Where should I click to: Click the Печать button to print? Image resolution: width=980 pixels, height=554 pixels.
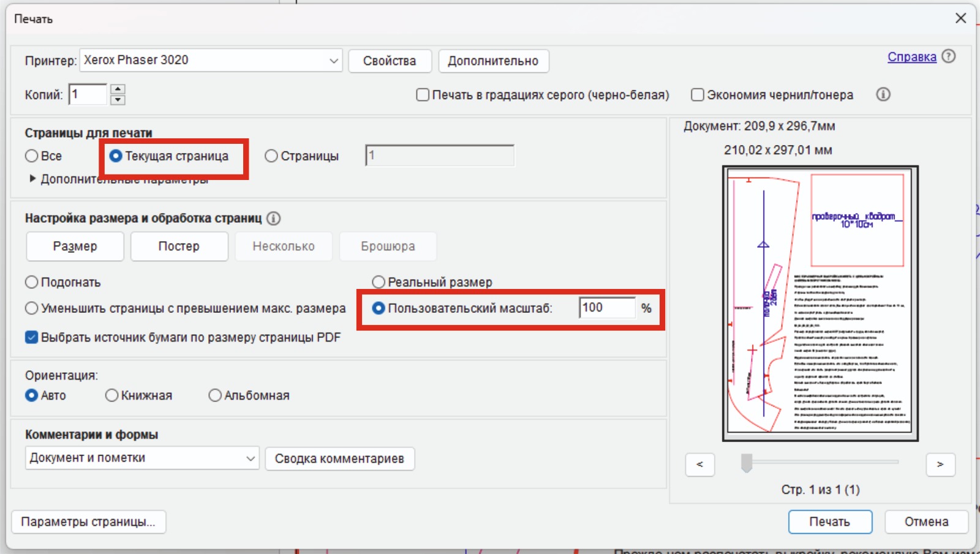point(830,522)
